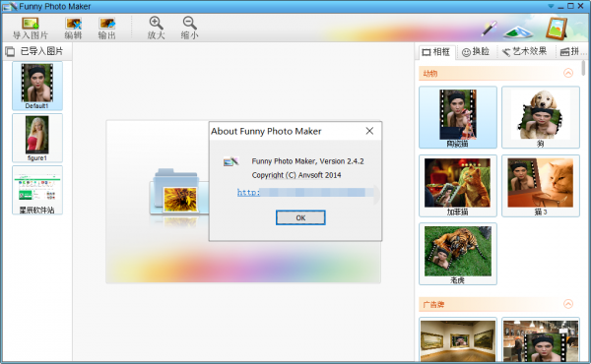Click the Copyright (C) Anvsoft 2014 text
The height and width of the screenshot is (364, 591).
click(x=296, y=175)
